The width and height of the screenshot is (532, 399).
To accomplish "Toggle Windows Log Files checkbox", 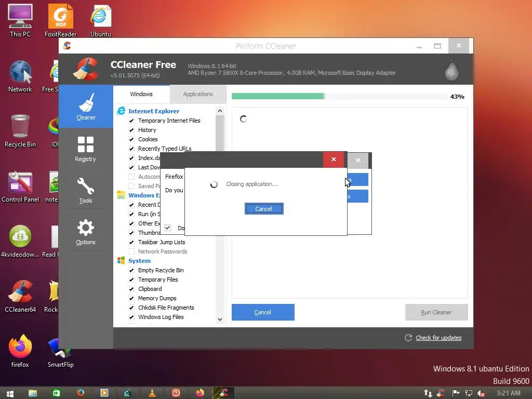I will 131,317.
